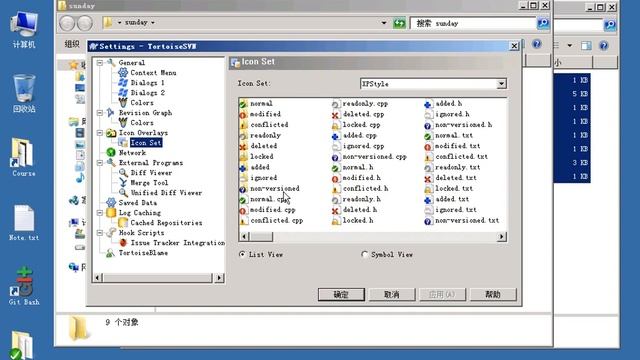640x360 pixels.
Task: Select the non-versioned.txt preview entry
Action: (x=467, y=220)
